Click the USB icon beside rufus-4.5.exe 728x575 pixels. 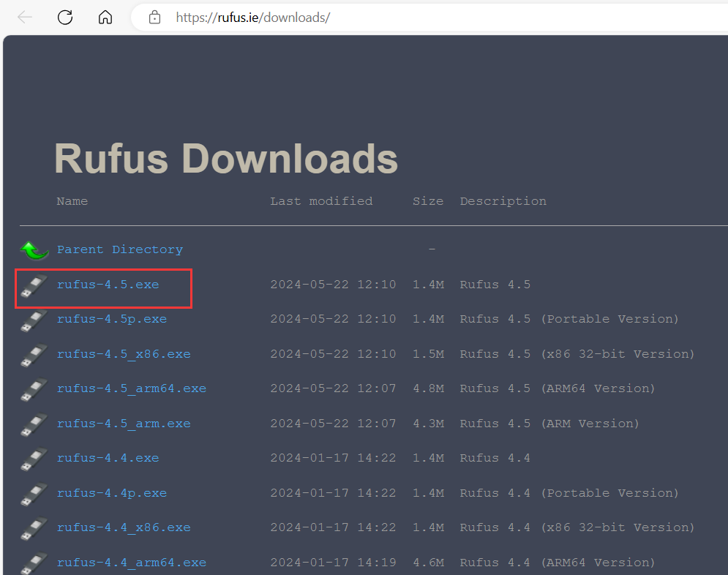coord(34,285)
